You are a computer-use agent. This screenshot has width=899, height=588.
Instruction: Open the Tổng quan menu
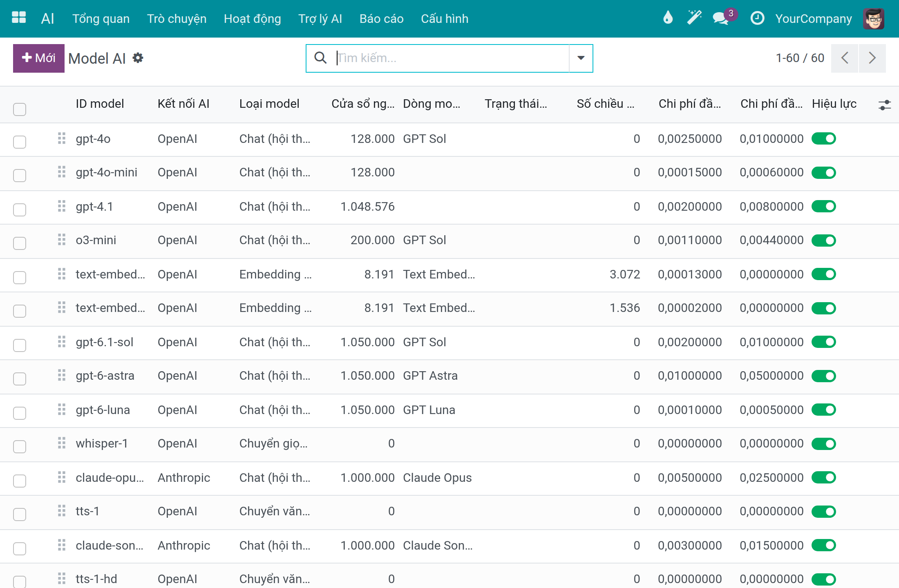(101, 18)
